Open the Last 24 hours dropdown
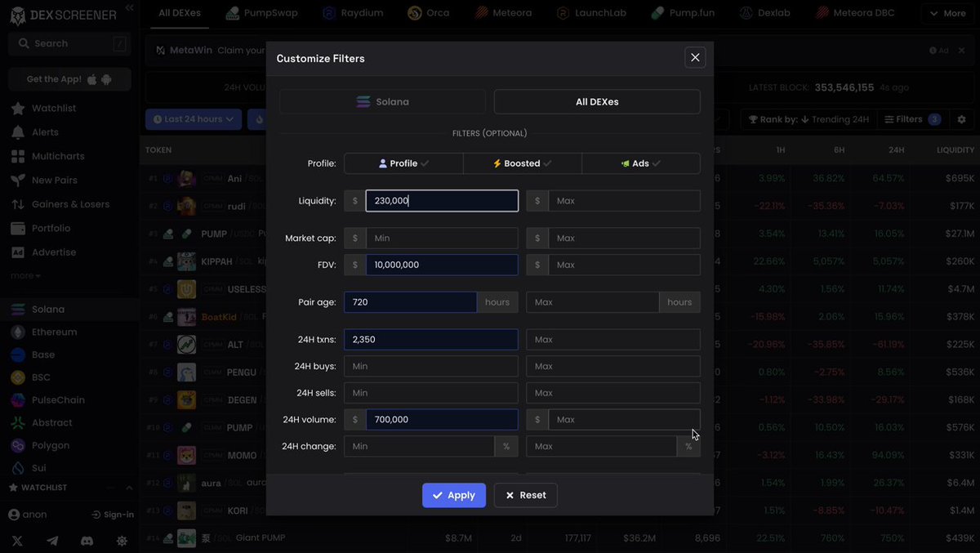This screenshot has height=553, width=980. tap(194, 119)
